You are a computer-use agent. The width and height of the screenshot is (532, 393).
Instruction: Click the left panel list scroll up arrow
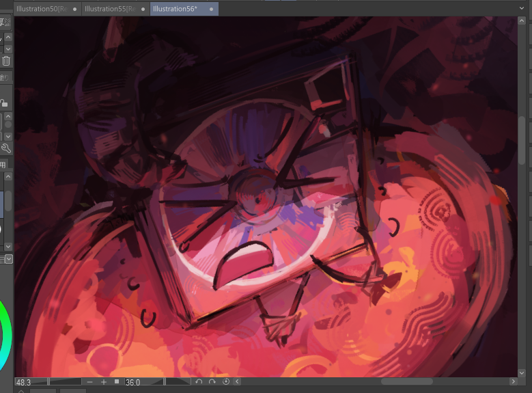pyautogui.click(x=8, y=176)
